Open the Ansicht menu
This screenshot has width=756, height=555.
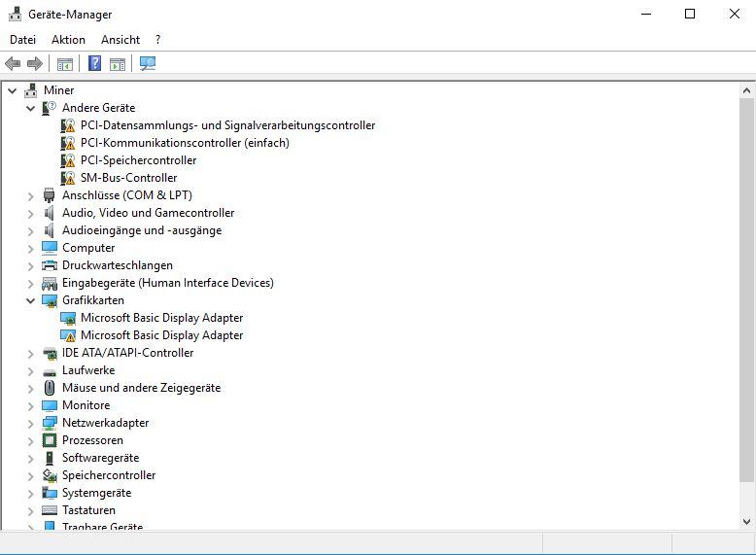pyautogui.click(x=120, y=40)
